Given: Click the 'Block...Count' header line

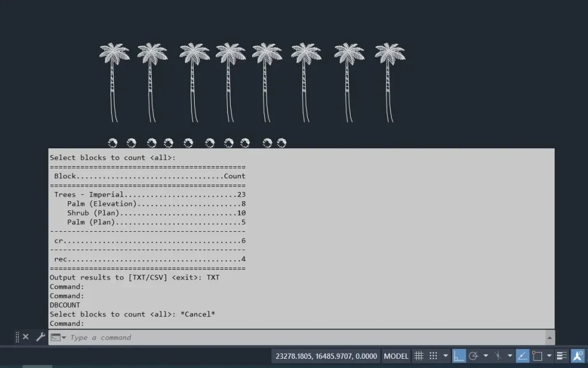Looking at the screenshot, I should (150, 176).
